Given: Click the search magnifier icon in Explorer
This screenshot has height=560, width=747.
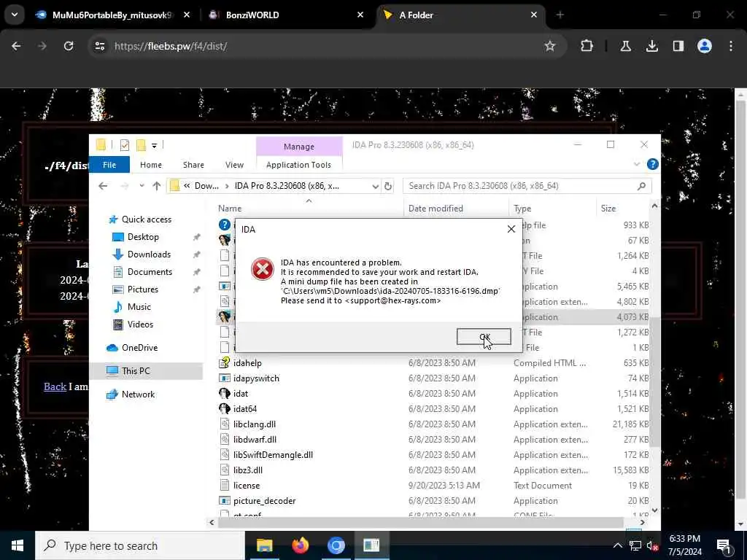Looking at the screenshot, I should coord(641,186).
